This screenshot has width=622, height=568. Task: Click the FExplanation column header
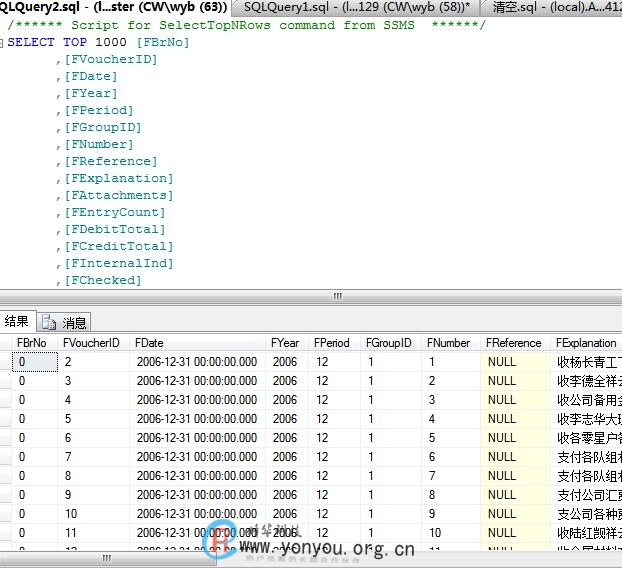click(586, 343)
